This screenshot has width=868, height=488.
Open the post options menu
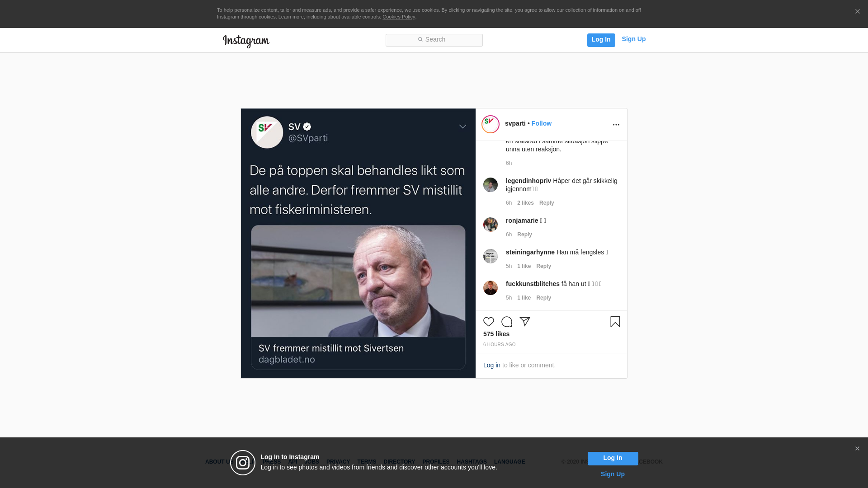tap(616, 125)
